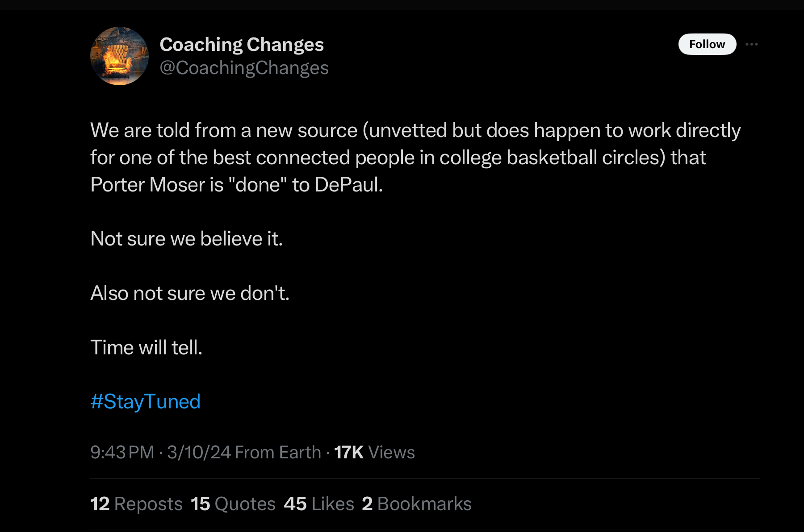Click the "Also not sure we don't." line
The image size is (804, 532).
[190, 293]
